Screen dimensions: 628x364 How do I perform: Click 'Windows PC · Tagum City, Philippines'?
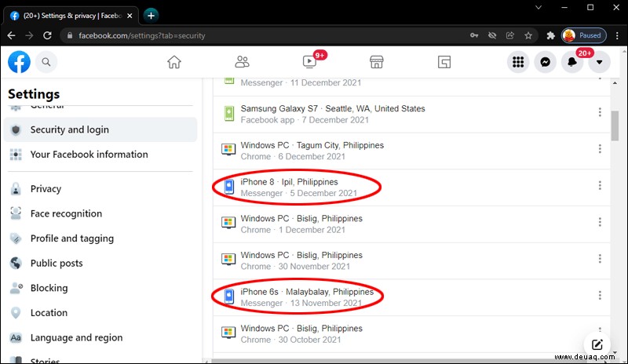coord(312,145)
